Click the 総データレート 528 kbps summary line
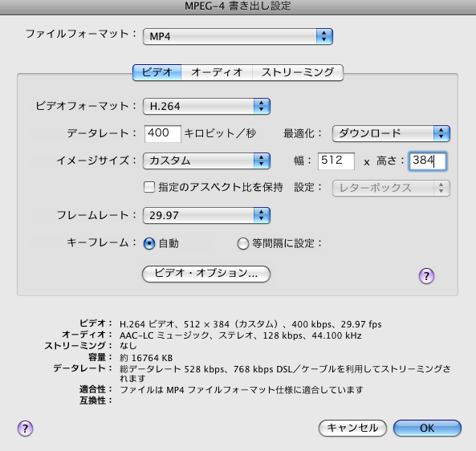This screenshot has height=451, width=476. (x=285, y=374)
